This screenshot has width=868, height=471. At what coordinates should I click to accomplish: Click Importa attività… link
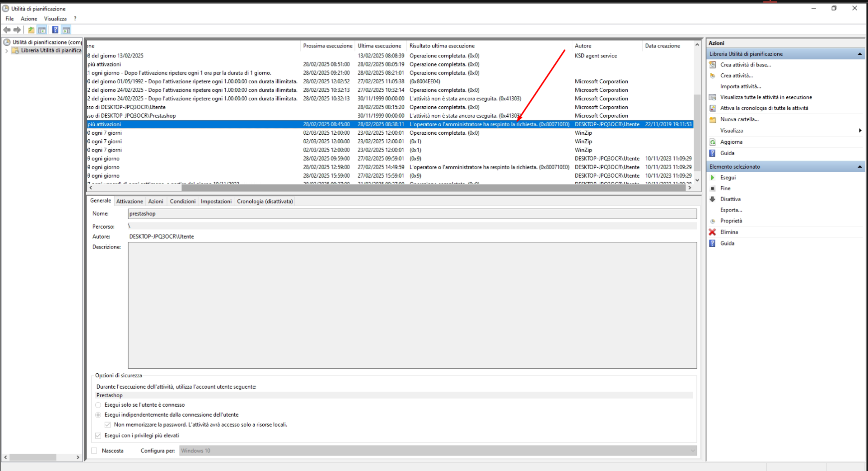[x=740, y=86]
